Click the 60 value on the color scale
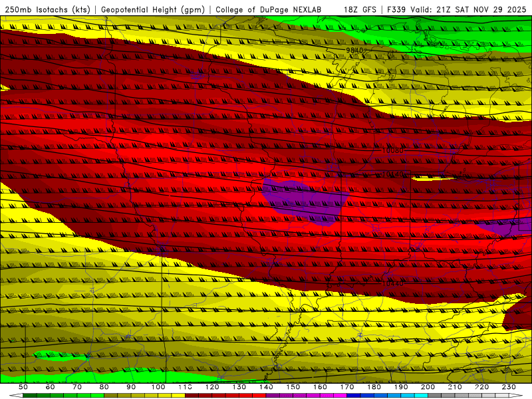 [50, 387]
